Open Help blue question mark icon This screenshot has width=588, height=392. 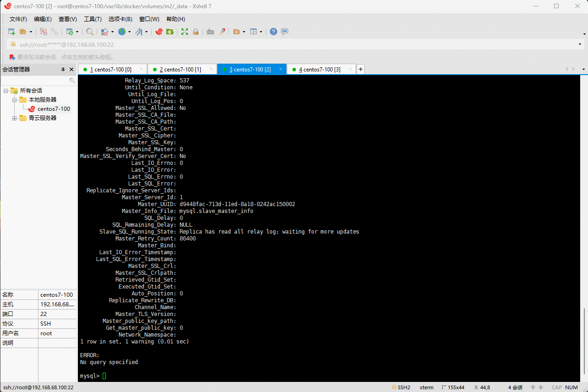coord(274,32)
